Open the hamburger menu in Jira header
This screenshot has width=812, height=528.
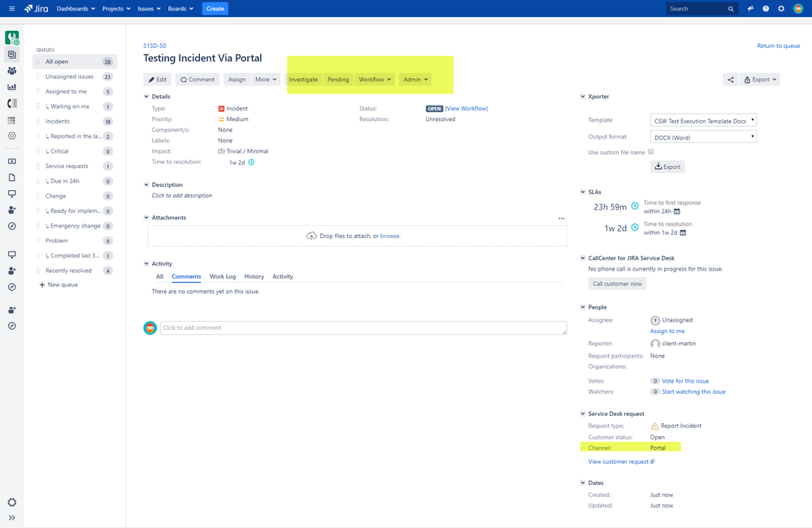click(x=12, y=9)
